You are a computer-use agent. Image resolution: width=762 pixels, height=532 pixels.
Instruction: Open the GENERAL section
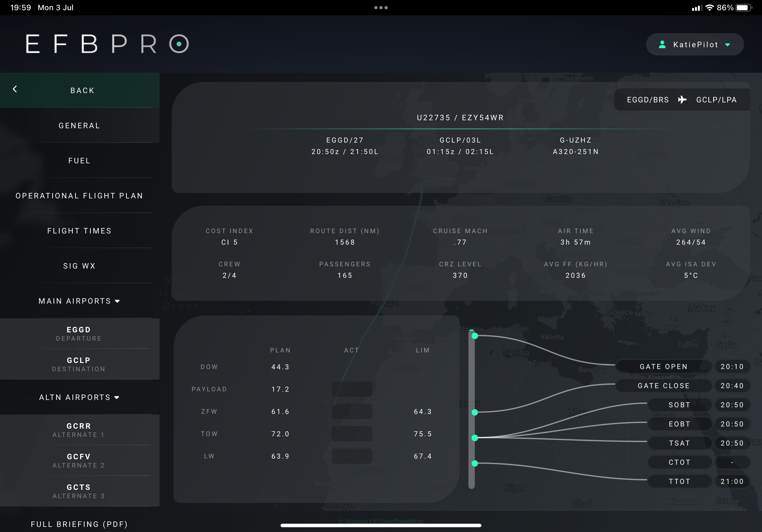click(x=79, y=125)
